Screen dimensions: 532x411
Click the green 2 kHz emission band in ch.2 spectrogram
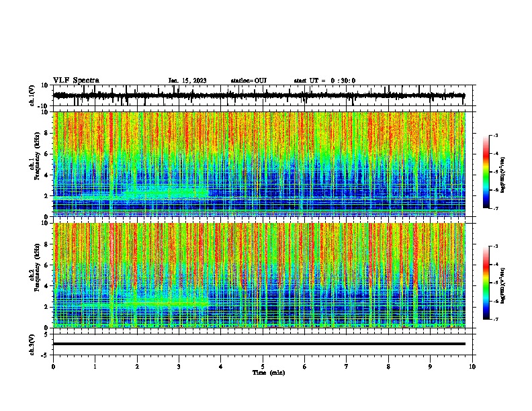(x=167, y=304)
